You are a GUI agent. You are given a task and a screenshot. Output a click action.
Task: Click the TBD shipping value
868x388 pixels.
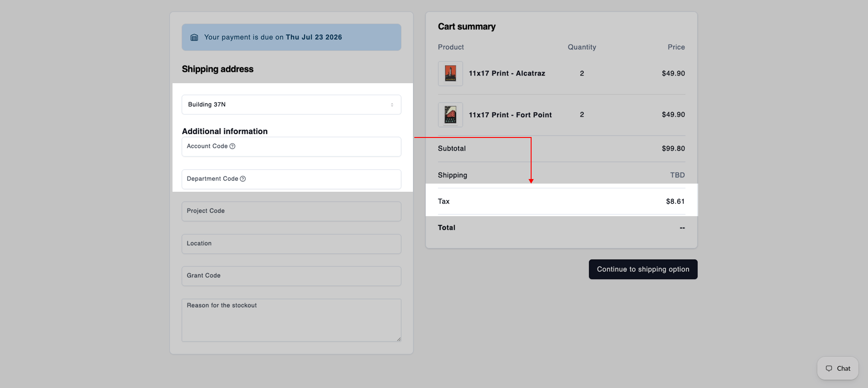(677, 175)
